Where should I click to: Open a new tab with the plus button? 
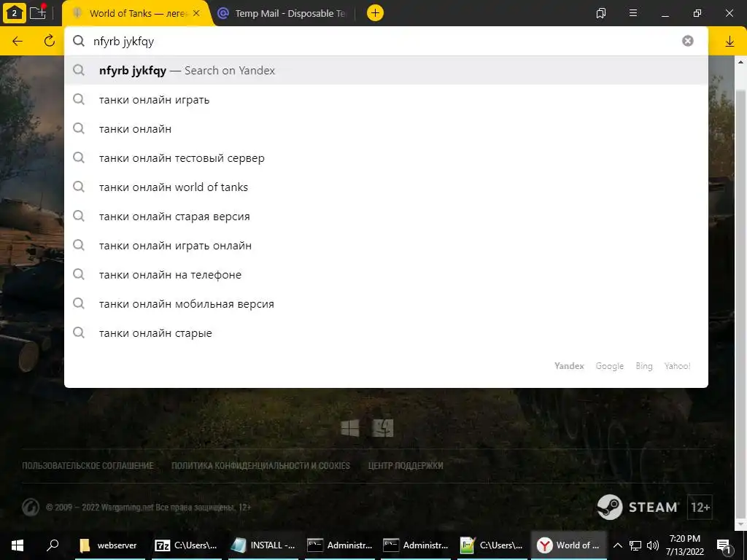376,13
